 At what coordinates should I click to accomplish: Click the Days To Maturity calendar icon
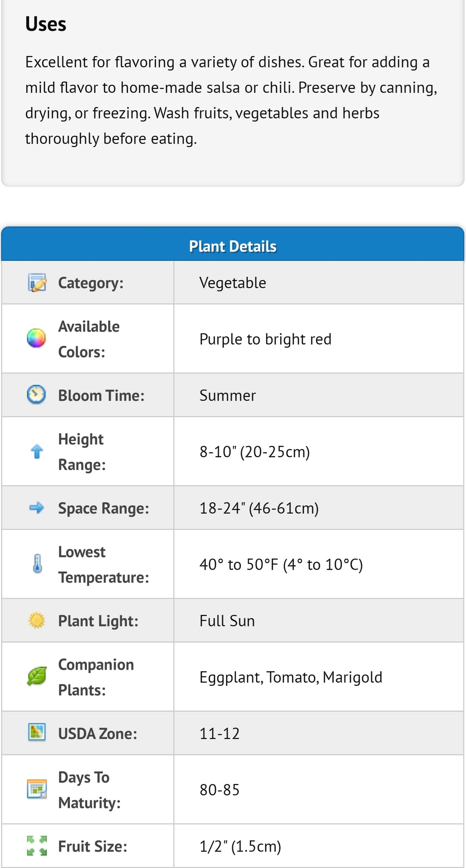(x=37, y=789)
